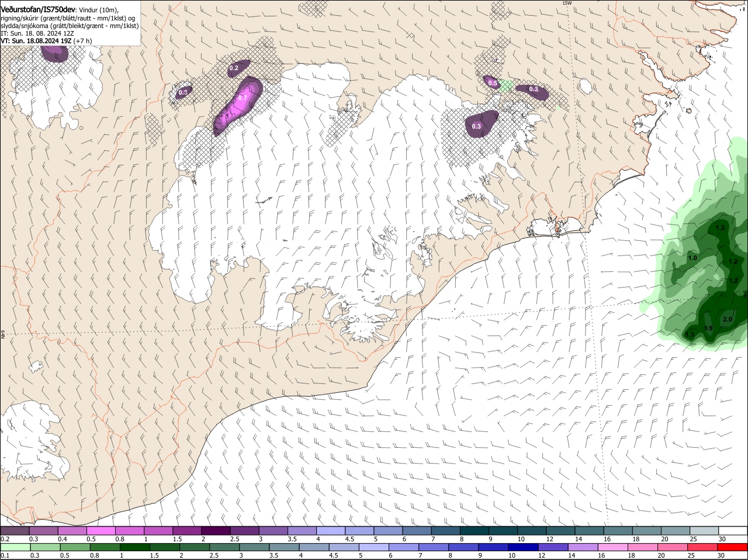Select upper legend swatch labeled 0.3

point(43,530)
